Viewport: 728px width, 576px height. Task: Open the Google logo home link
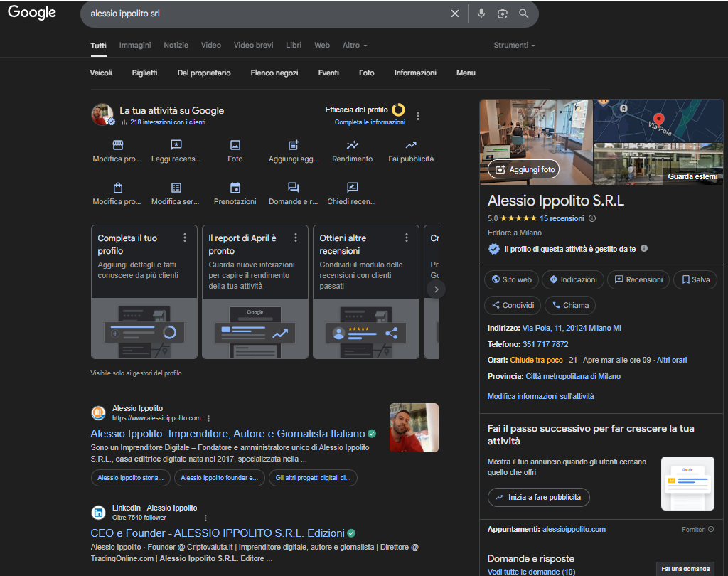click(x=32, y=13)
